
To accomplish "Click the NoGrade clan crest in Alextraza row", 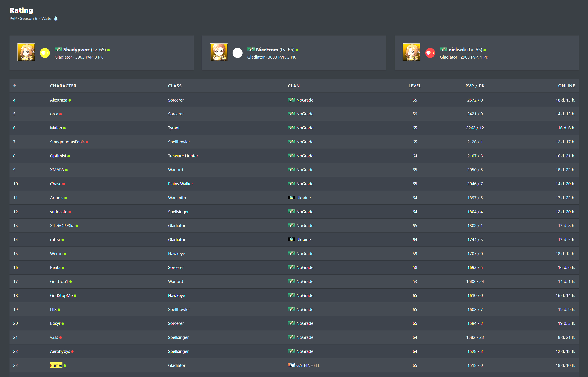I will pos(291,100).
